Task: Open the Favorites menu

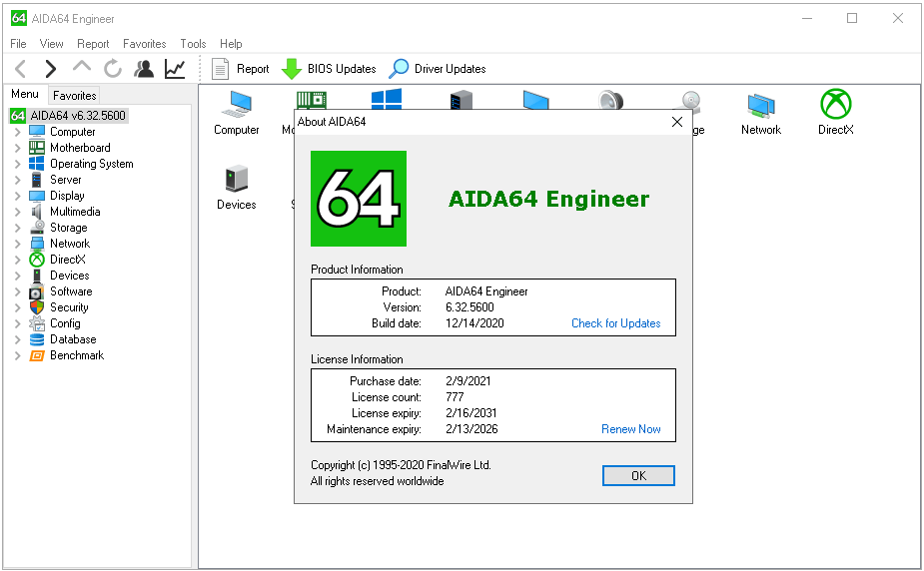Action: 145,44
